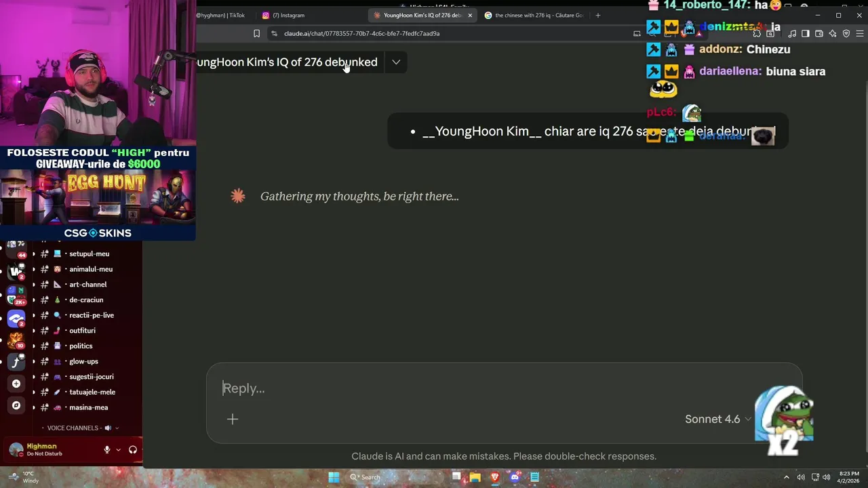This screenshot has width=868, height=488.
Task: Expand arrow beside masina-mea channel
Action: click(x=34, y=407)
